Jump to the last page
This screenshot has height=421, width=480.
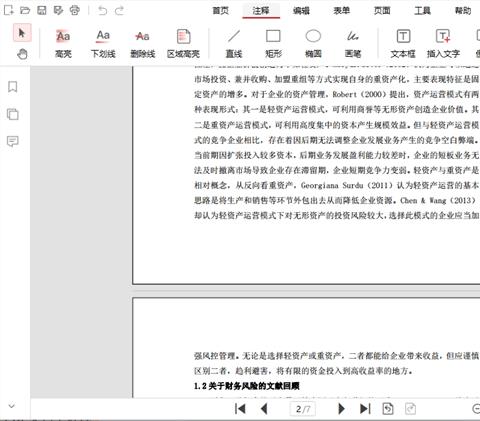(365, 409)
